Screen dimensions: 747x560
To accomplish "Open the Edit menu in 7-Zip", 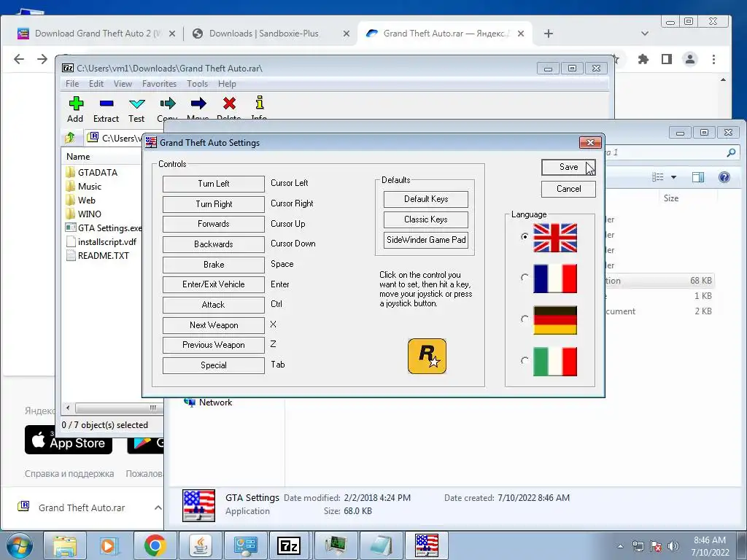I will [96, 84].
